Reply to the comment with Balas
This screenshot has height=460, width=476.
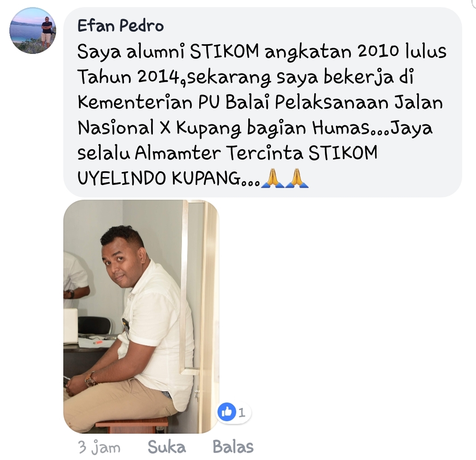click(x=233, y=447)
